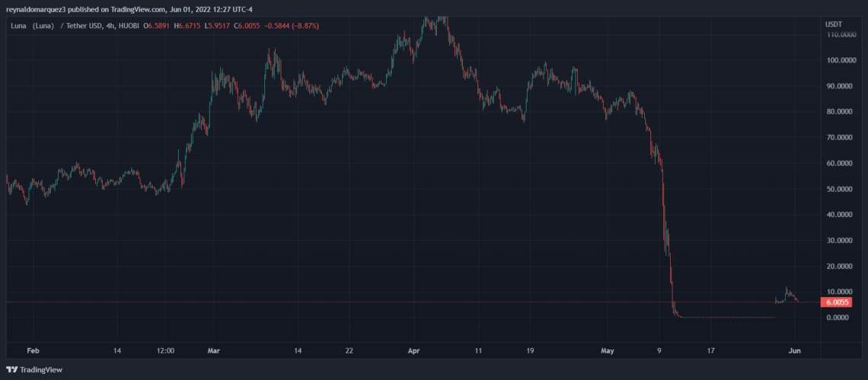Viewport: 868px width, 380px height.
Task: Click the May date marker on time axis
Action: click(607, 351)
